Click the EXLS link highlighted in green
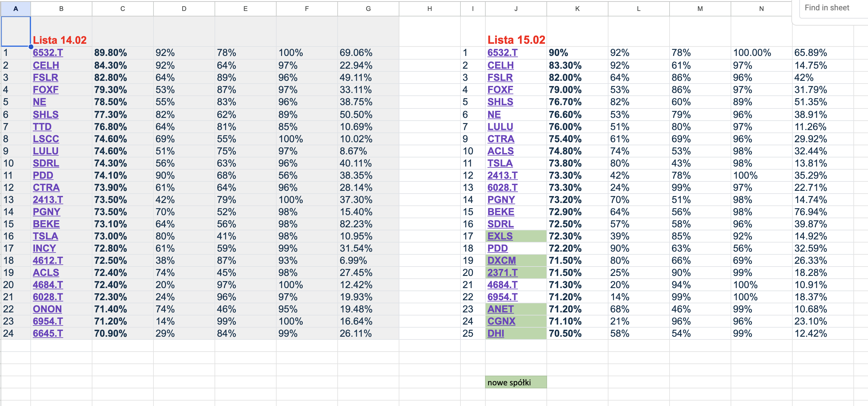868x406 pixels. (500, 236)
